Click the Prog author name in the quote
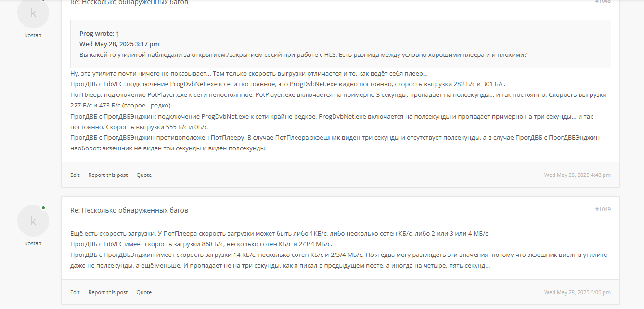 click(x=86, y=34)
